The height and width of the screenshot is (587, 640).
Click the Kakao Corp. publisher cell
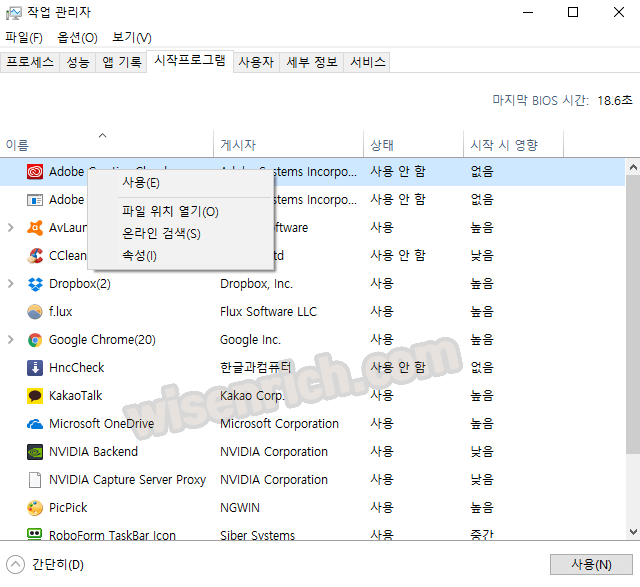[x=252, y=396]
